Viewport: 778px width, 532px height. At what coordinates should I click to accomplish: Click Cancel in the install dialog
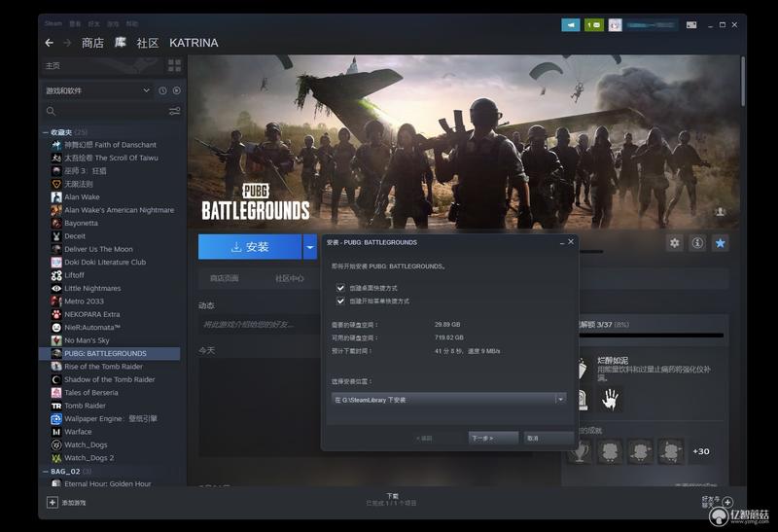548,438
